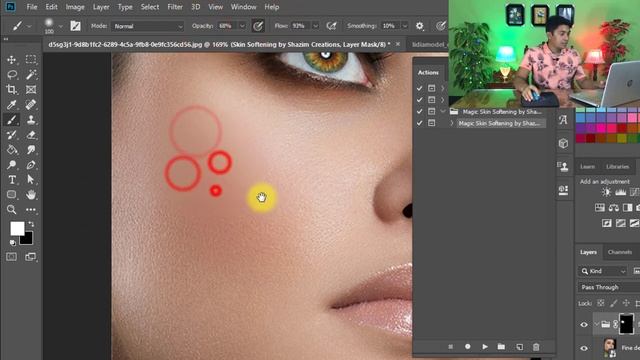Open brush preset picker arrow
Viewport: 640px width, 360px height.
point(60,26)
